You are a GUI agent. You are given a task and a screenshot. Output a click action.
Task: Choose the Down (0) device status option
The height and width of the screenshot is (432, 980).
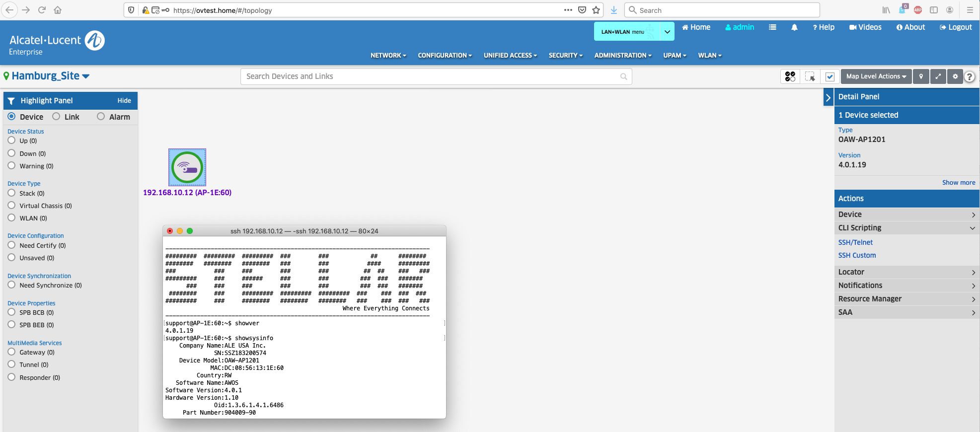12,153
